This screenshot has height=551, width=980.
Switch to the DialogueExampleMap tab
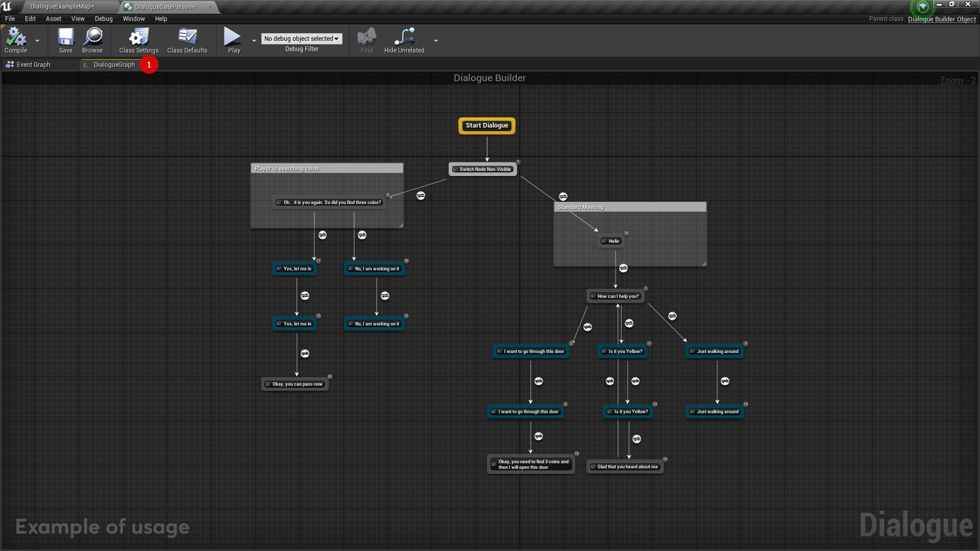point(62,7)
